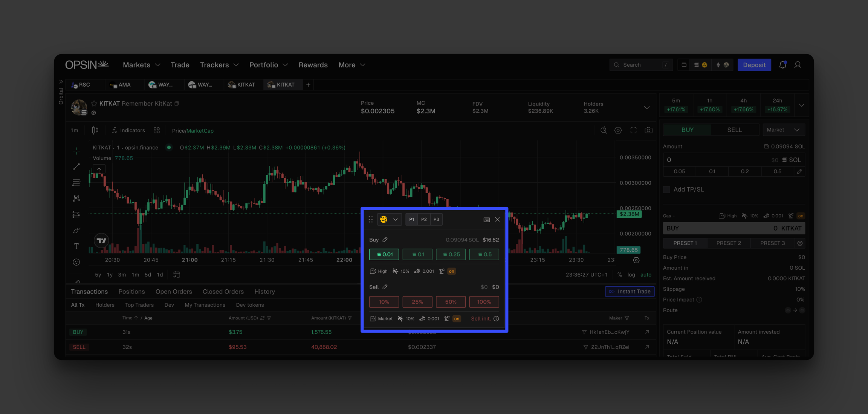Switch to the Positions tab
This screenshot has width=868, height=414.
pyautogui.click(x=131, y=292)
